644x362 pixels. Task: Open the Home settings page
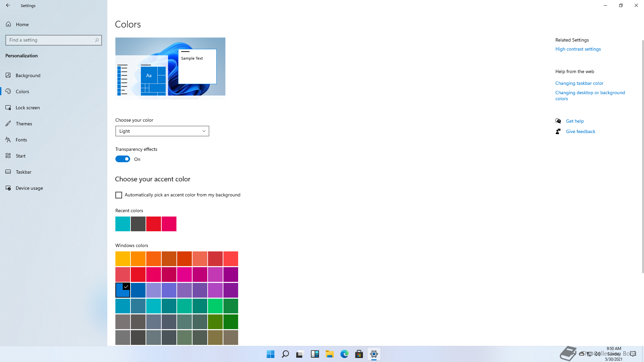pos(54,24)
